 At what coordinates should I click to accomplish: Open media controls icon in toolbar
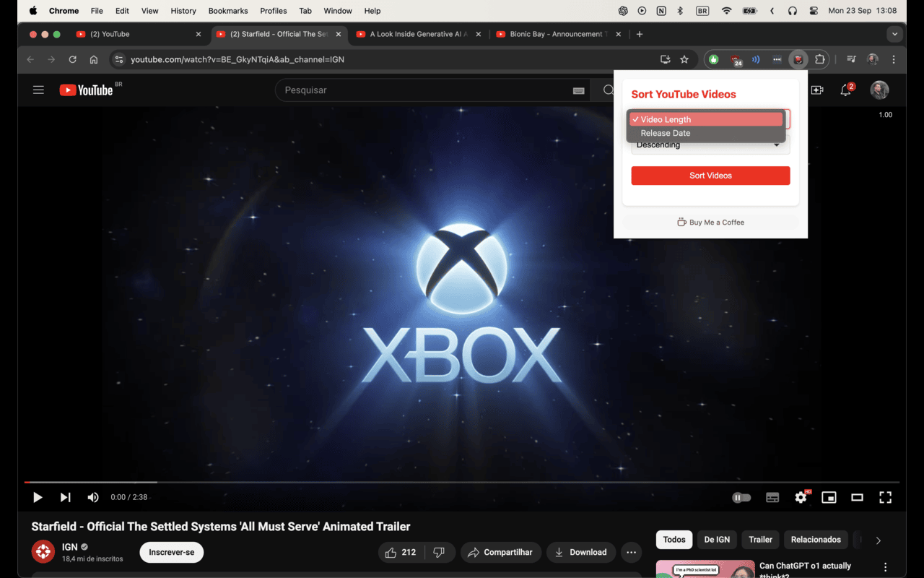click(x=852, y=59)
